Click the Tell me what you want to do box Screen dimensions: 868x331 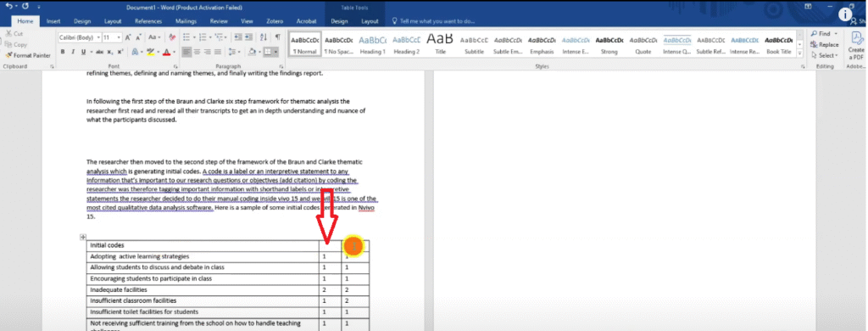coord(433,21)
